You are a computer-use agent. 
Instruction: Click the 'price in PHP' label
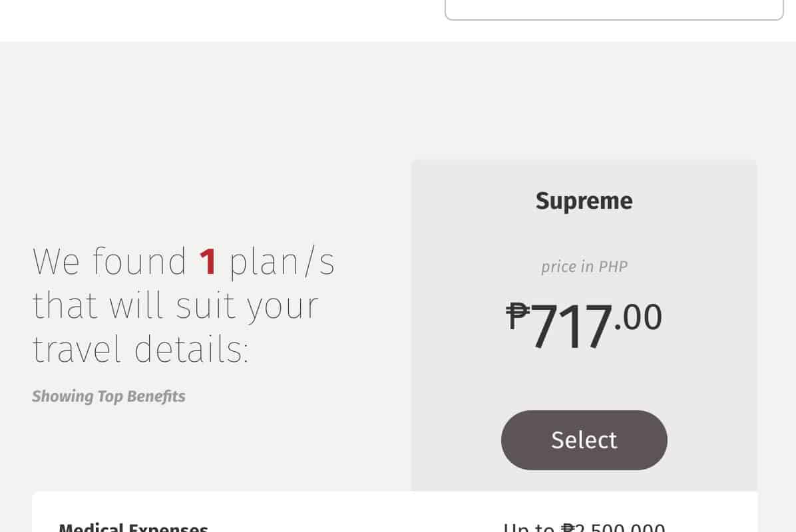click(x=584, y=267)
